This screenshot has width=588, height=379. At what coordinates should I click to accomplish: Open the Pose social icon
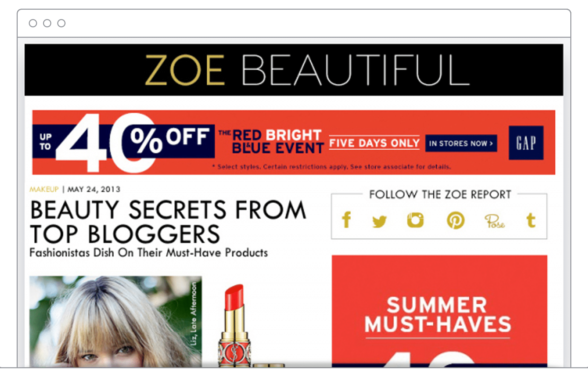(495, 221)
